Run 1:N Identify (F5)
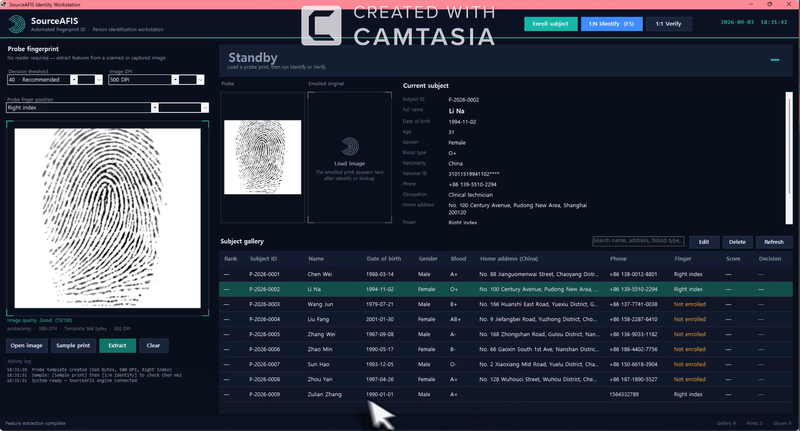 611,24
